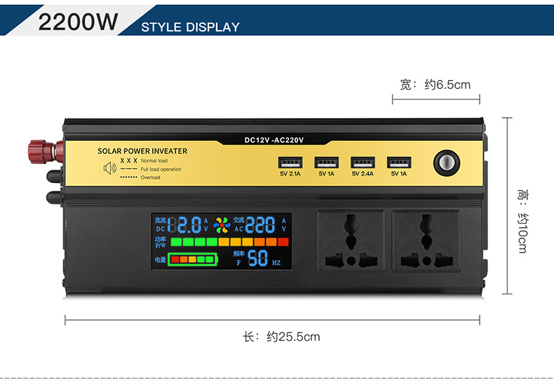Click the first 5V 1A USB port

327,163
